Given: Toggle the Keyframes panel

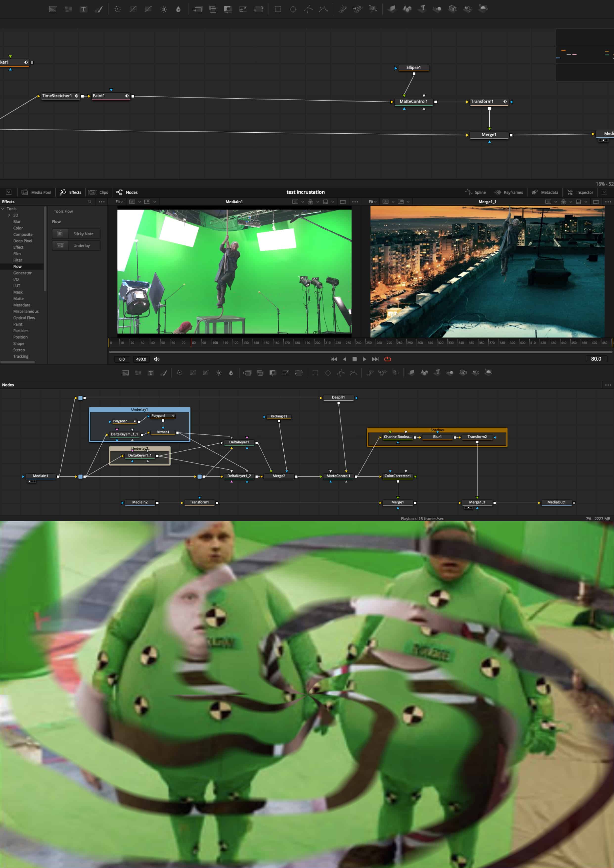Looking at the screenshot, I should point(509,192).
